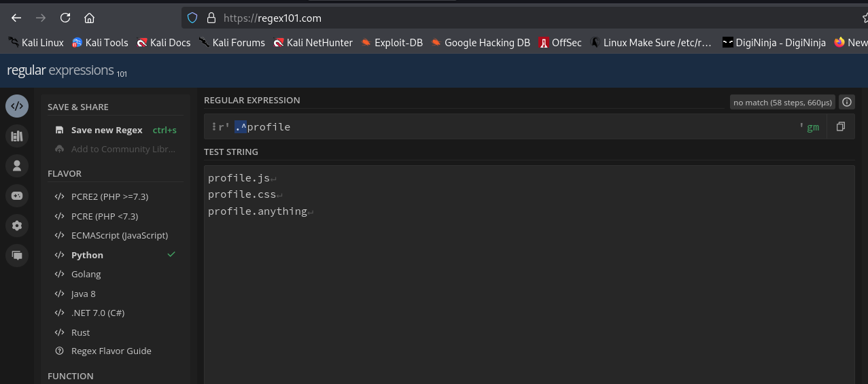Click Save new Regex
This screenshot has width=868, height=384.
point(107,130)
